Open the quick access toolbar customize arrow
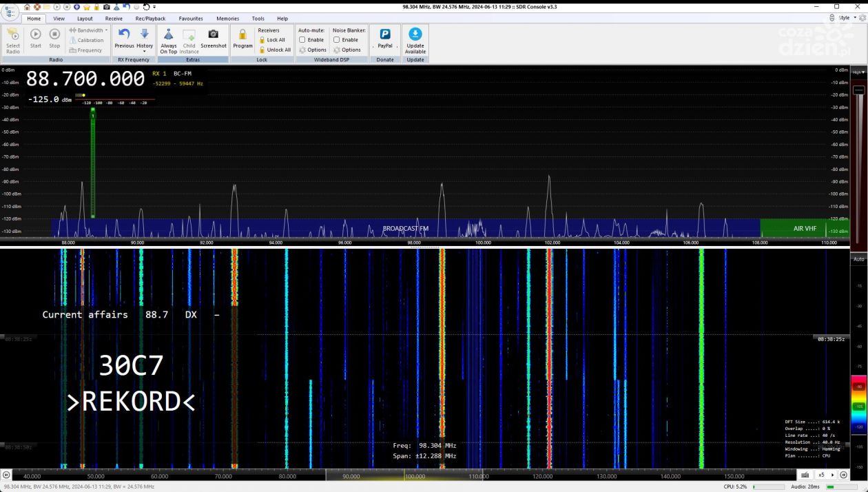Screen dimensions: 868x492 [154, 7]
